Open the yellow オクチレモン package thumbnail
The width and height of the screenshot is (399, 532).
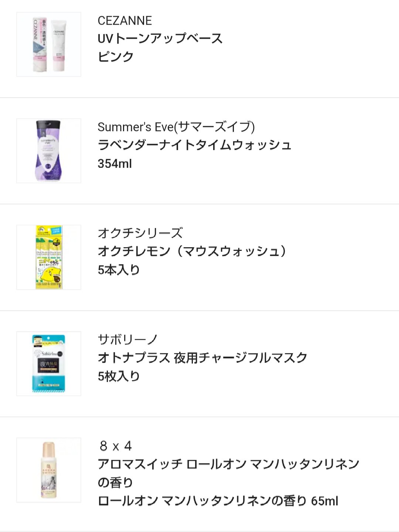pyautogui.click(x=49, y=257)
